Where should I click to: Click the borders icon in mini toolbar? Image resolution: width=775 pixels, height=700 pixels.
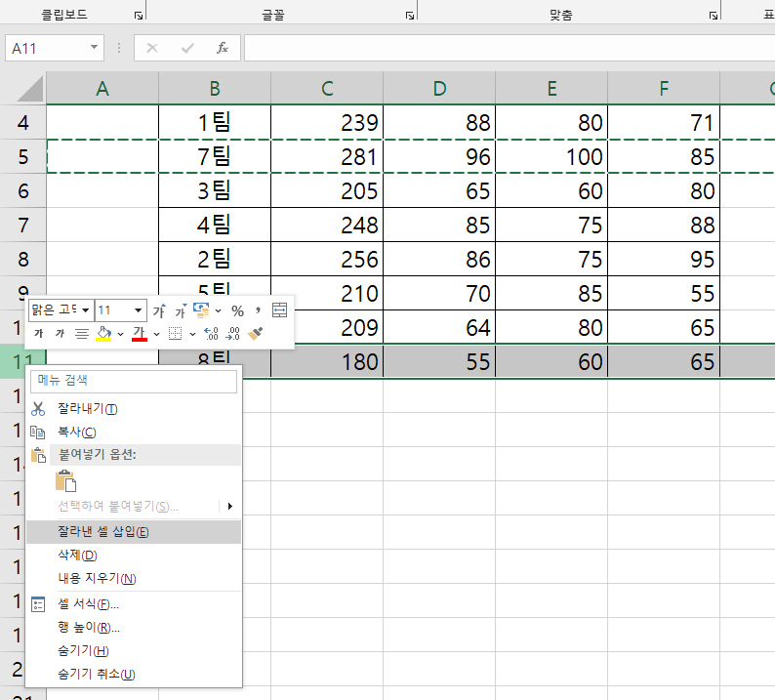click(175, 334)
